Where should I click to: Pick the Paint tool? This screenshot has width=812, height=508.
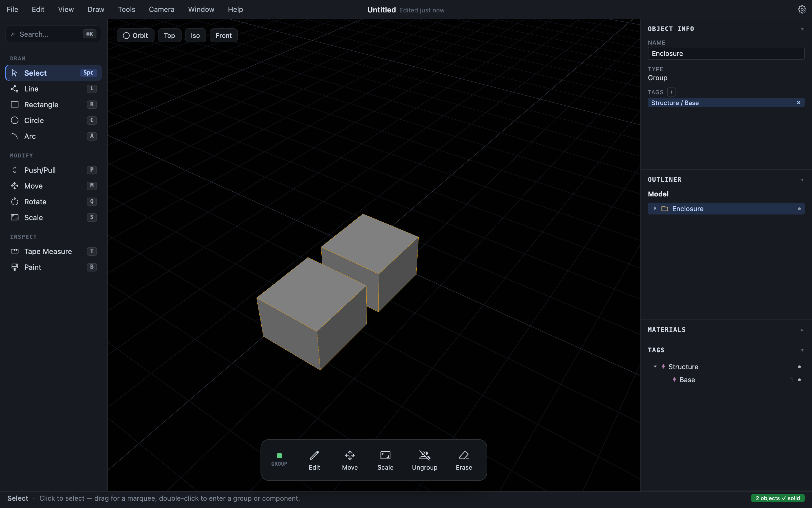[54, 267]
